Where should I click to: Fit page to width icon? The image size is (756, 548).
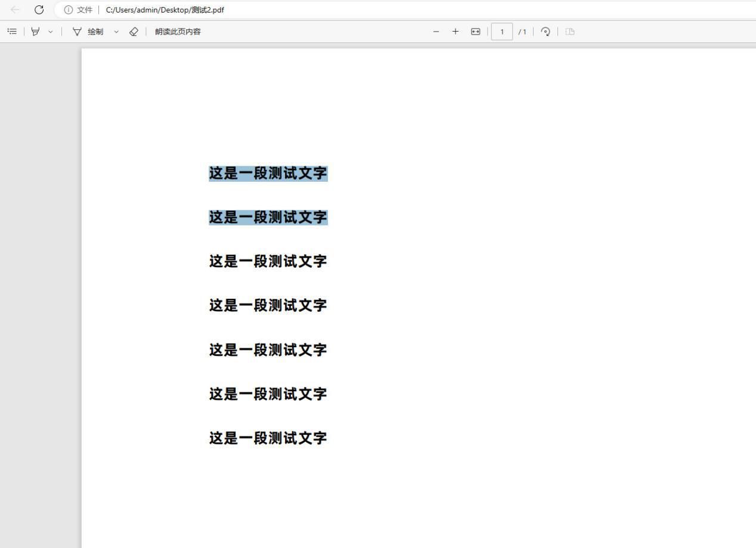coord(475,32)
